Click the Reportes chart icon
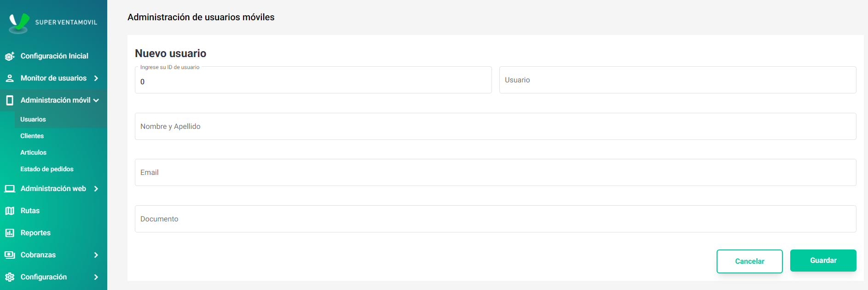868x290 pixels. coord(10,233)
